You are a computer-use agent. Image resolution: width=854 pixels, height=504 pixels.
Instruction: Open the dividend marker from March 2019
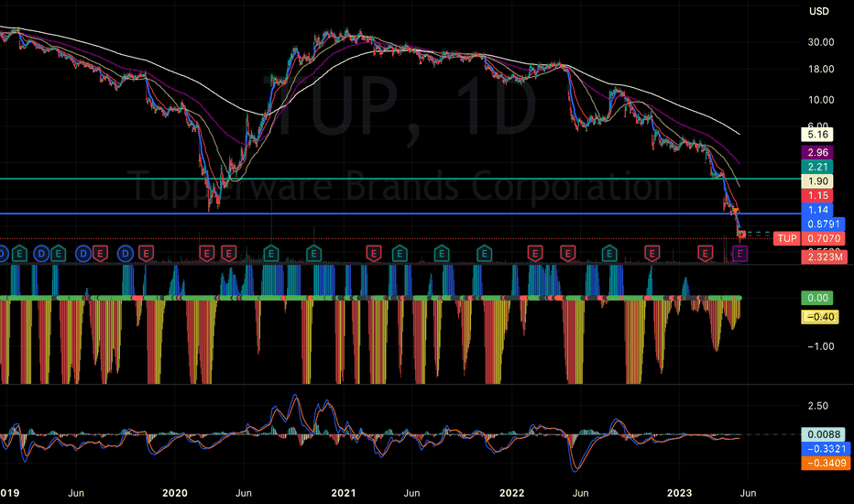(41, 253)
